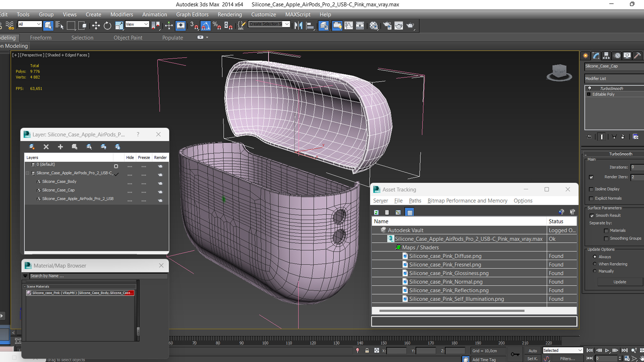Image resolution: width=644 pixels, height=362 pixels.
Task: Switch to Utilities hammer panel tab
Action: (x=637, y=56)
